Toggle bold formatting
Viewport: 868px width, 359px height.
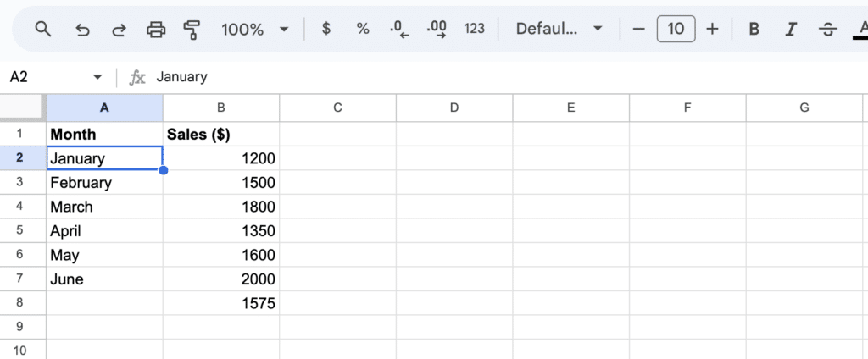pos(754,30)
